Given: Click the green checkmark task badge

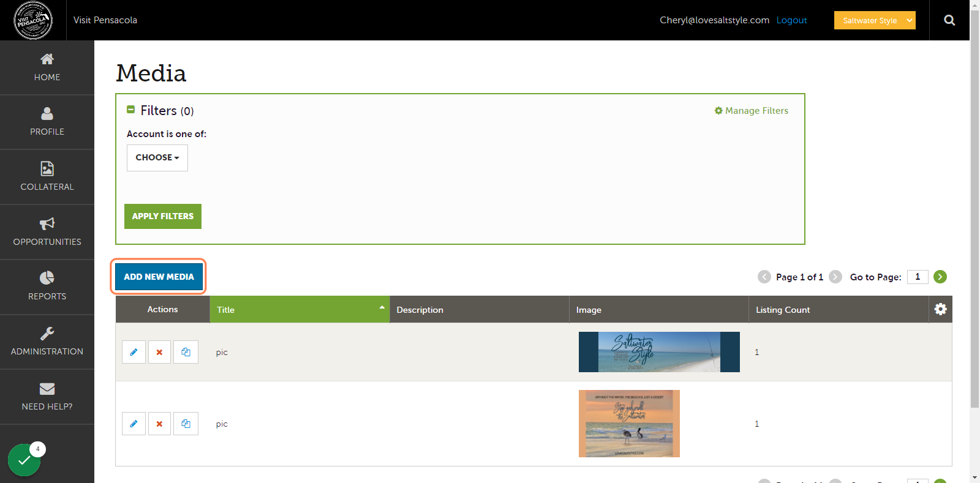Looking at the screenshot, I should pyautogui.click(x=24, y=460).
